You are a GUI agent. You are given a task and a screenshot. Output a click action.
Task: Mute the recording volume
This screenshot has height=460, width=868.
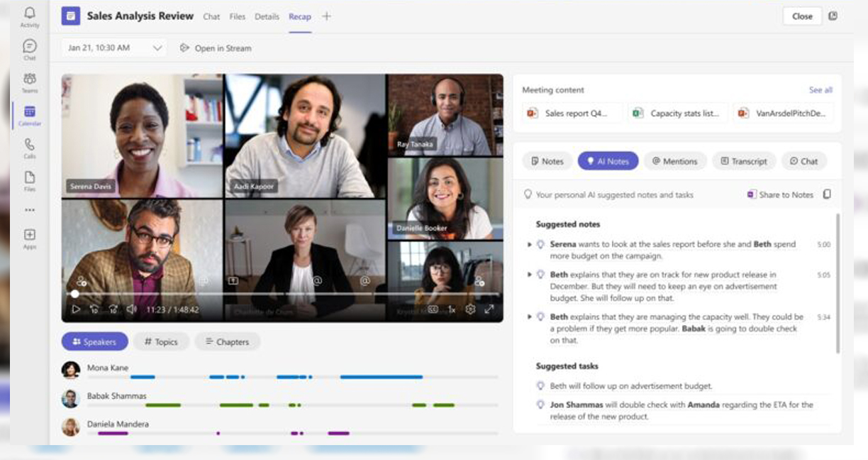pyautogui.click(x=131, y=310)
